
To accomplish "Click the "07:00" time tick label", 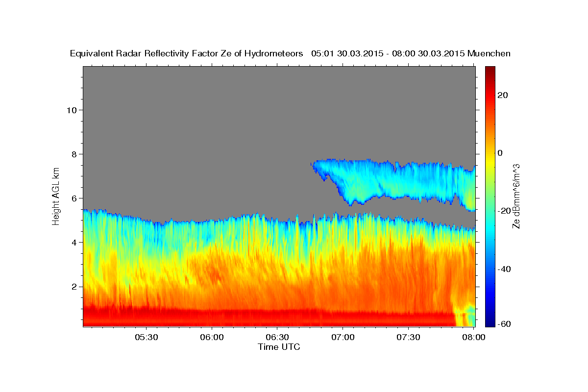I will [x=343, y=338].
